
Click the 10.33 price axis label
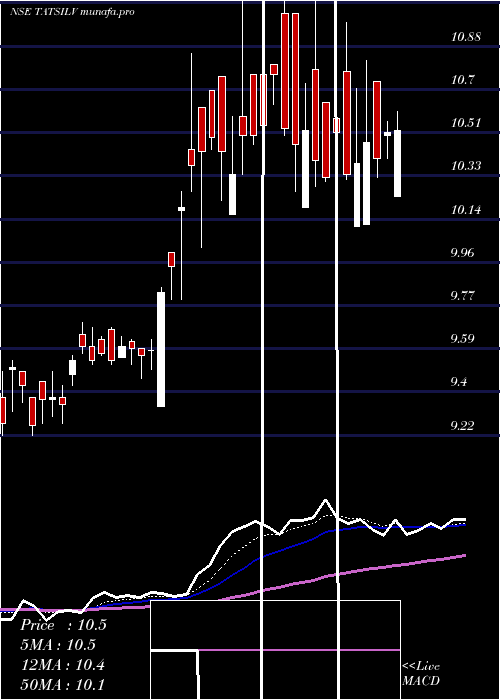click(x=466, y=166)
